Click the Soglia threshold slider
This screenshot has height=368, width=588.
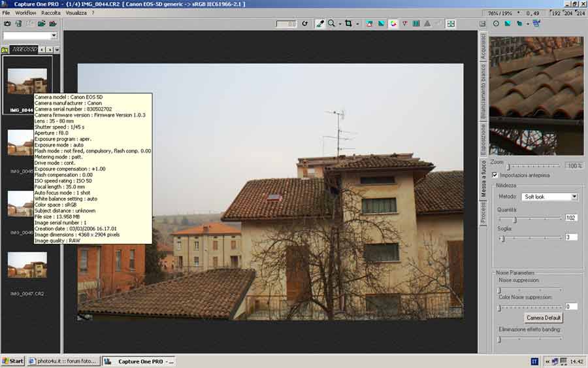point(531,238)
